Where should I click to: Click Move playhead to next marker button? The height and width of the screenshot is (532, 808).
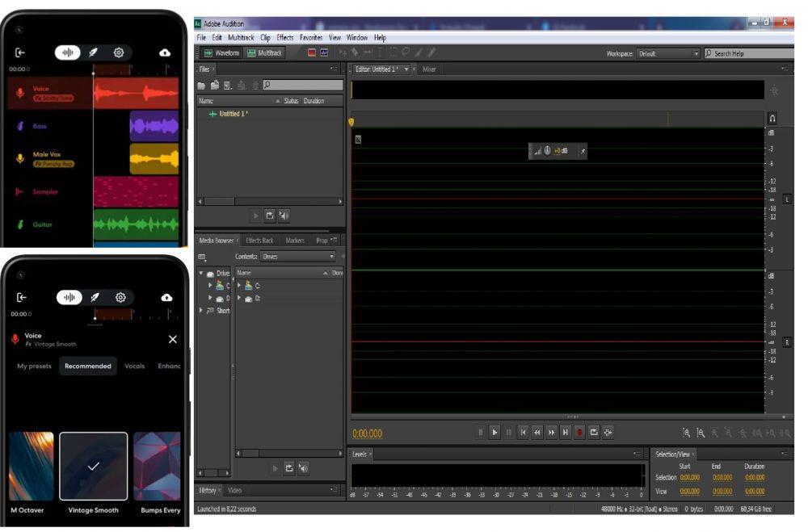click(566, 433)
